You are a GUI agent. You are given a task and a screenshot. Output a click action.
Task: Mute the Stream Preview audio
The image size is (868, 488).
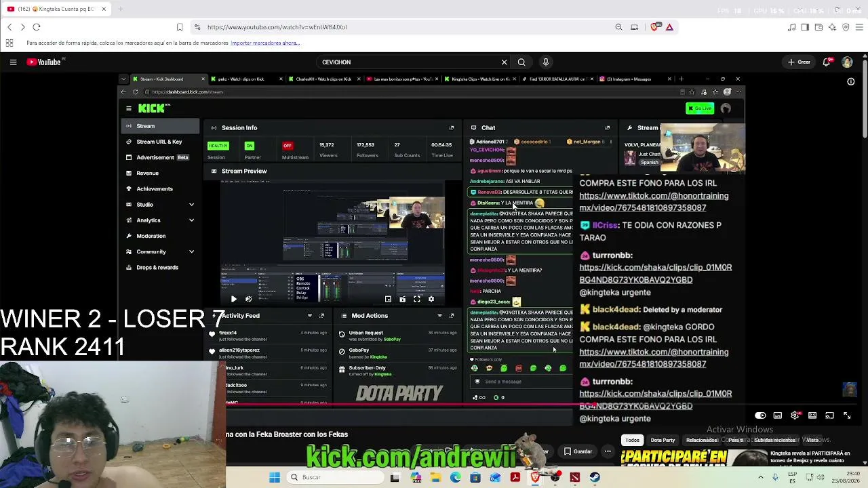pos(248,299)
